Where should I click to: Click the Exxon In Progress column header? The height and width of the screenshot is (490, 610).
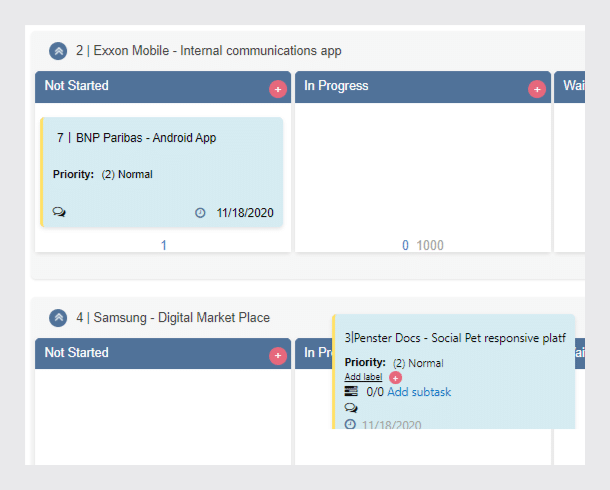(x=422, y=87)
